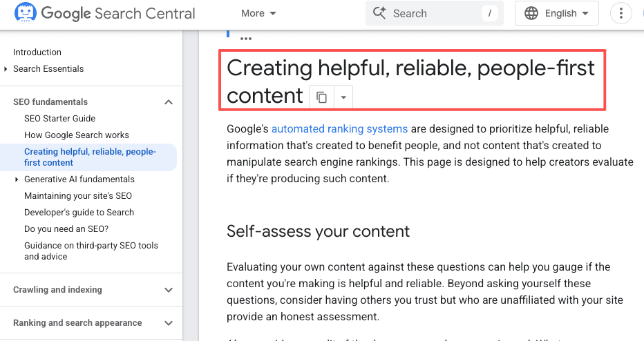Image resolution: width=644 pixels, height=341 pixels.
Task: Click the Google Search Central robot logo
Action: [26, 12]
